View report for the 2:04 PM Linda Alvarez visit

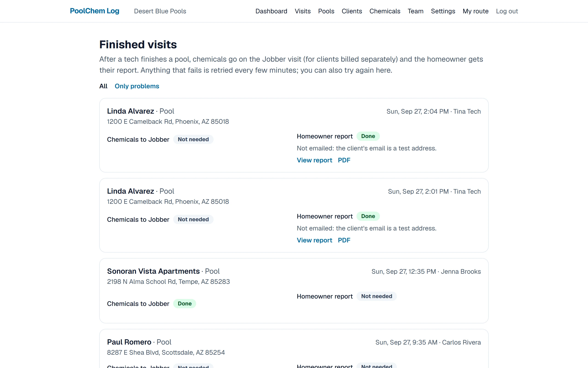click(314, 160)
